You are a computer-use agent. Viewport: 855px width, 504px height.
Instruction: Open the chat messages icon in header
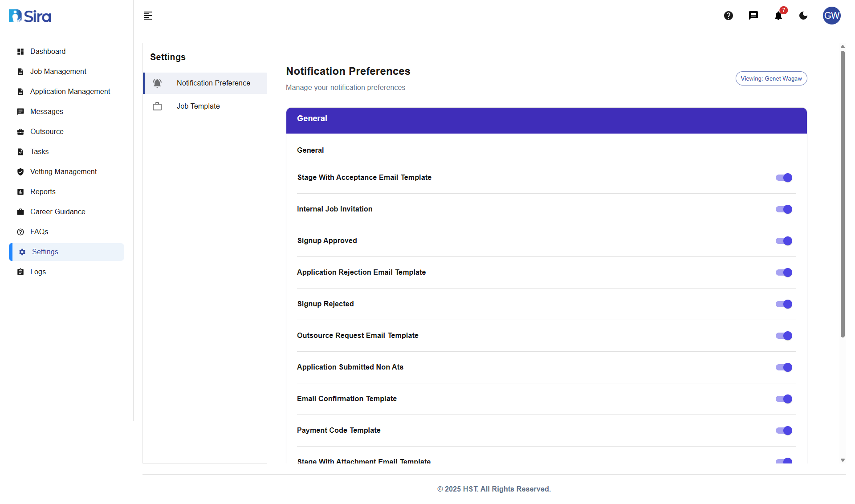click(753, 16)
